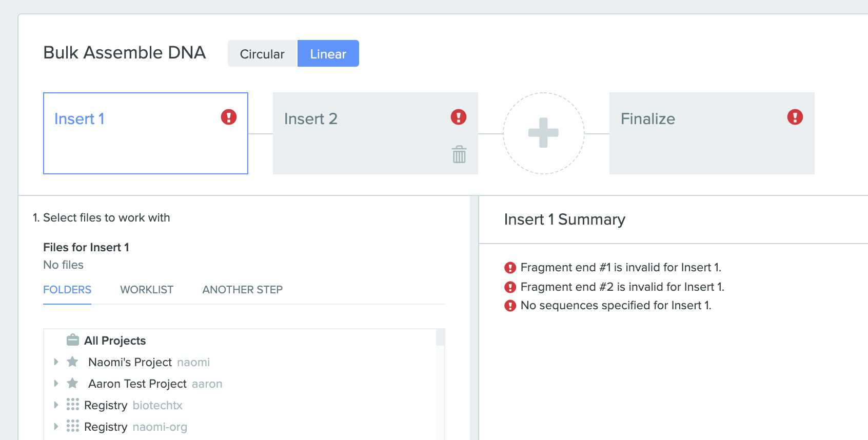Viewport: 868px width, 440px height.
Task: Click the All Projects briefcase icon
Action: click(x=73, y=340)
